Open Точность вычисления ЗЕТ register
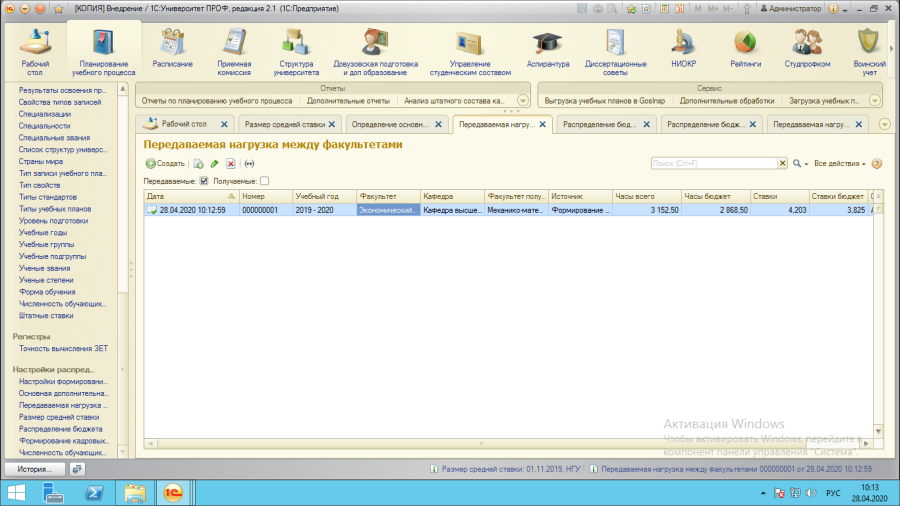The height and width of the screenshot is (506, 900). [x=63, y=348]
